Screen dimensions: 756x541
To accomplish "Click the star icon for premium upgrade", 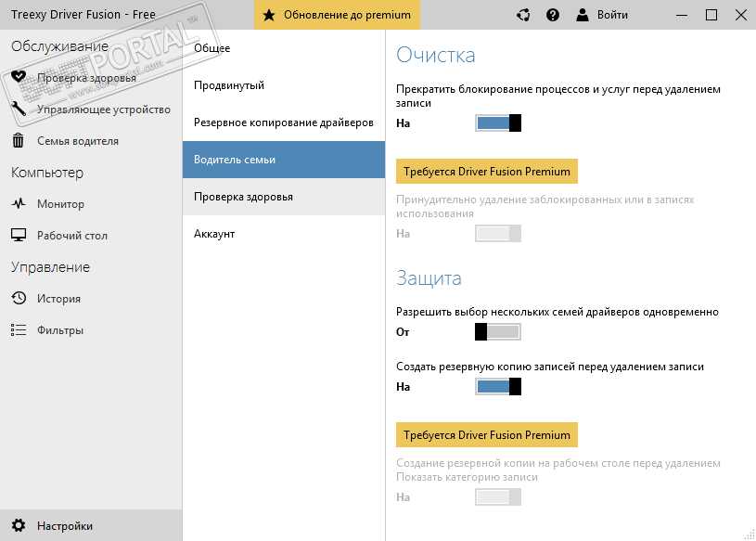I will pyautogui.click(x=268, y=15).
